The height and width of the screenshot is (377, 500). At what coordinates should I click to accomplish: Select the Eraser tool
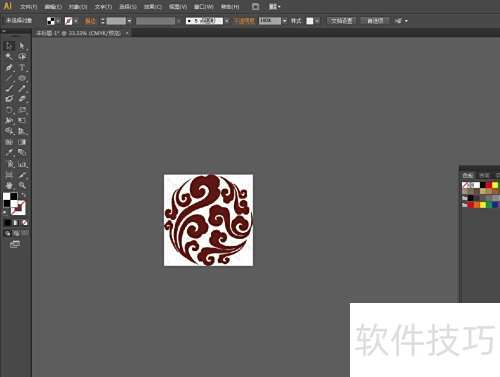coord(22,99)
